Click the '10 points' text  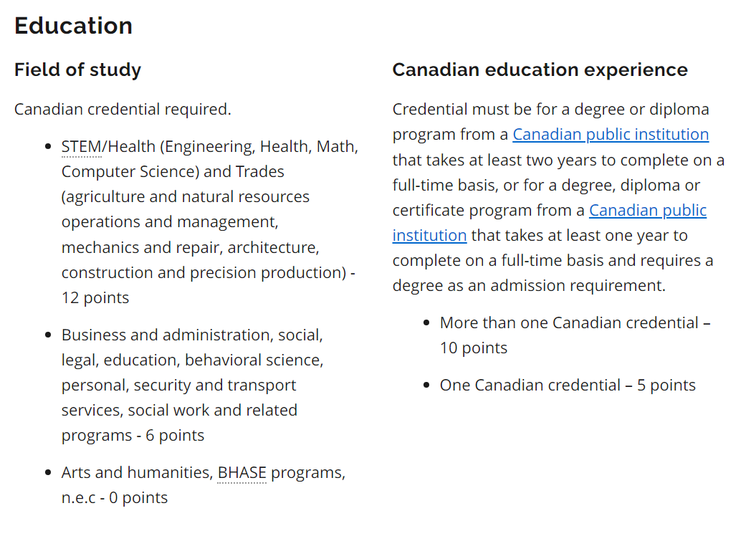click(x=474, y=348)
